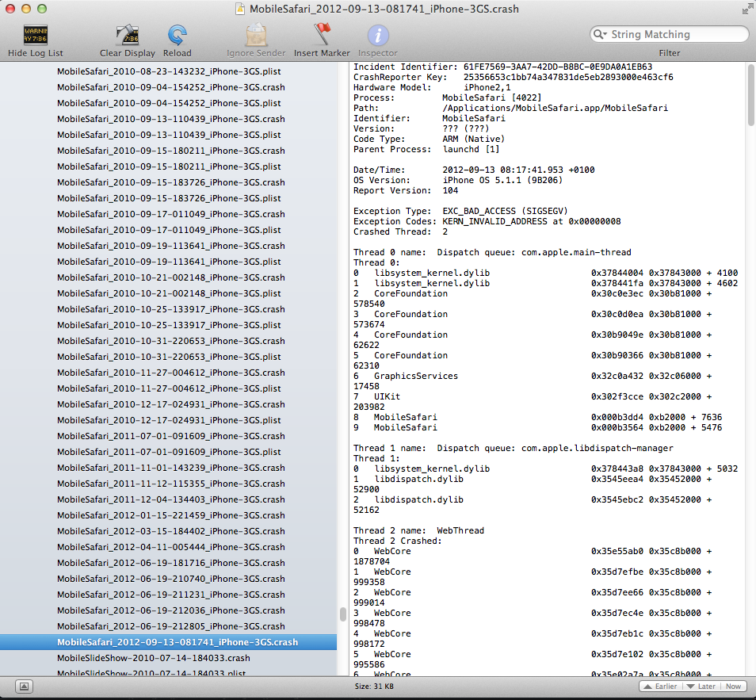
Task: Click the Reload toolbar icon
Action: [x=177, y=35]
